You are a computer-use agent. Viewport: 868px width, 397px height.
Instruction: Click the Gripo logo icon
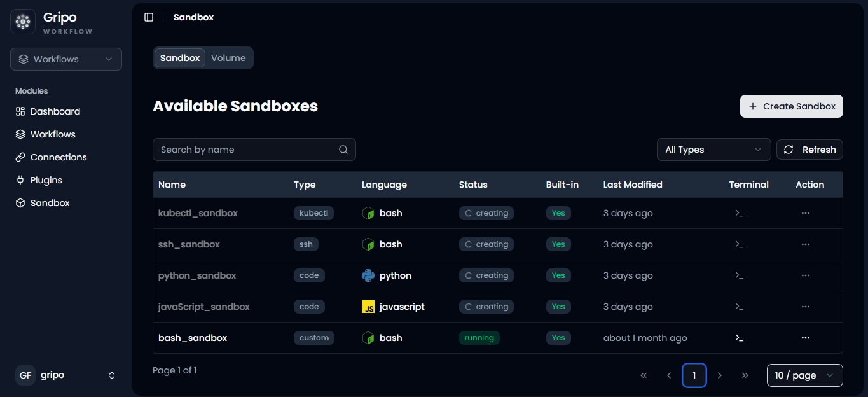(x=23, y=22)
